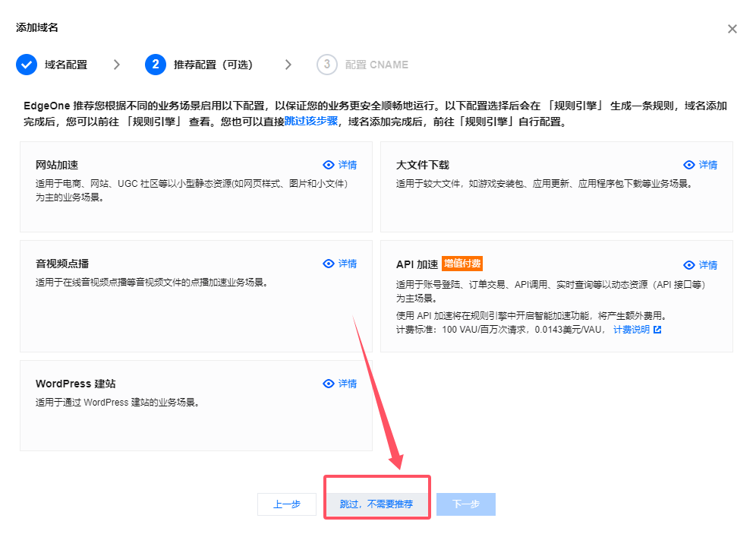
Task: View 详情 for 音视频点播
Action: (x=347, y=264)
